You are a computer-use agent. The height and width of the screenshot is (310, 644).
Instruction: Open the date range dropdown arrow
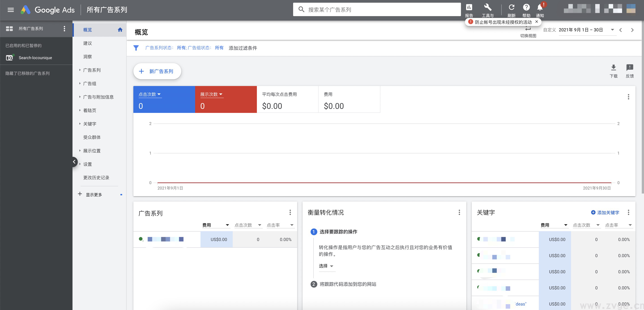coord(612,30)
